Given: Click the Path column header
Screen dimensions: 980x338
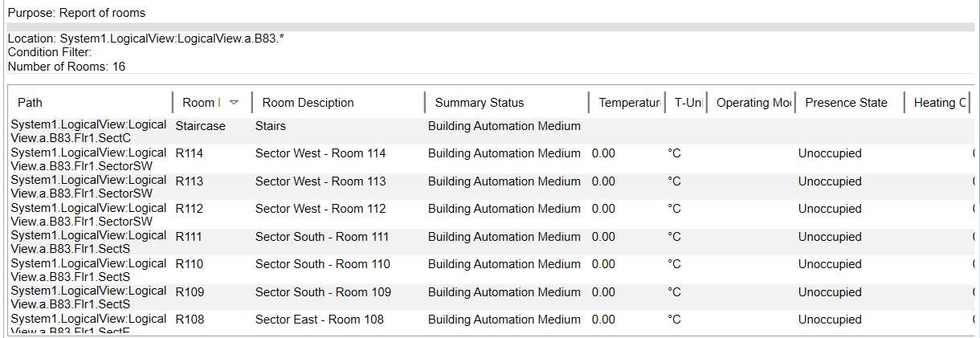Looking at the screenshot, I should tap(31, 103).
